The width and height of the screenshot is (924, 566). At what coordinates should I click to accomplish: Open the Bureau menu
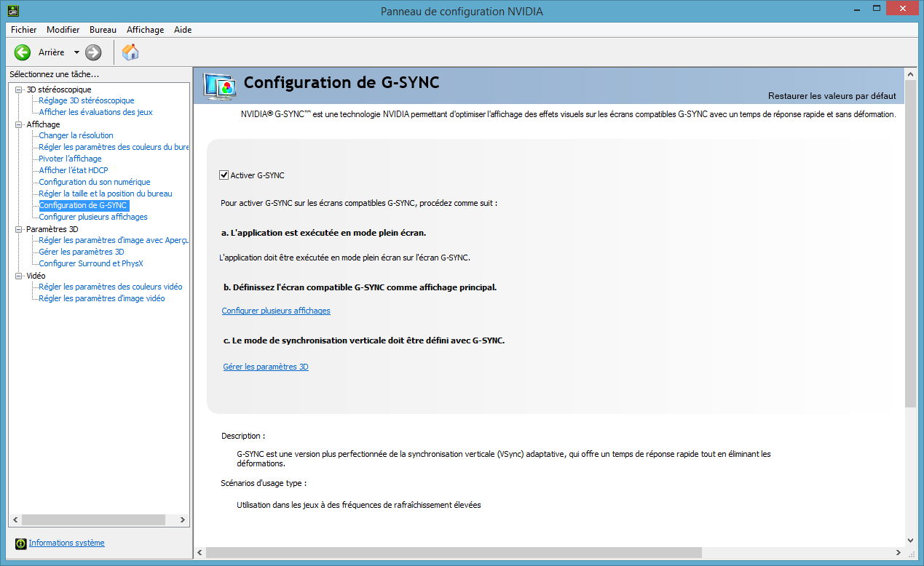click(x=103, y=30)
